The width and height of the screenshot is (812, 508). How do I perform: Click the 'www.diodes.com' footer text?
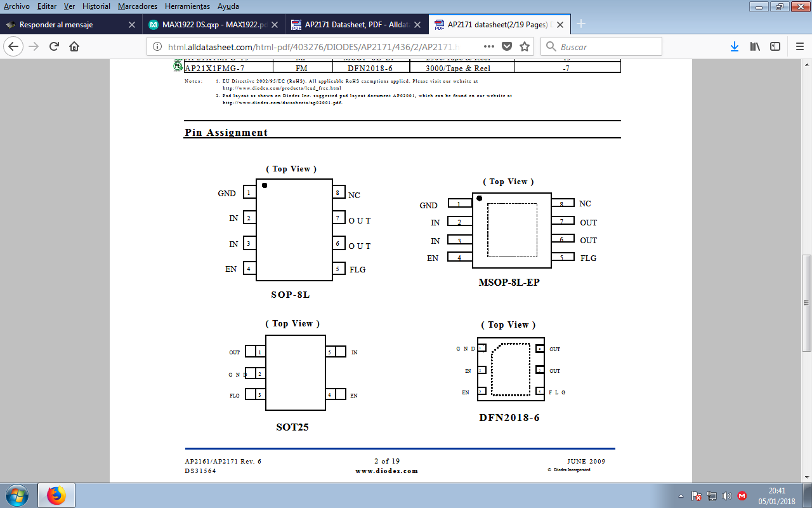click(387, 471)
